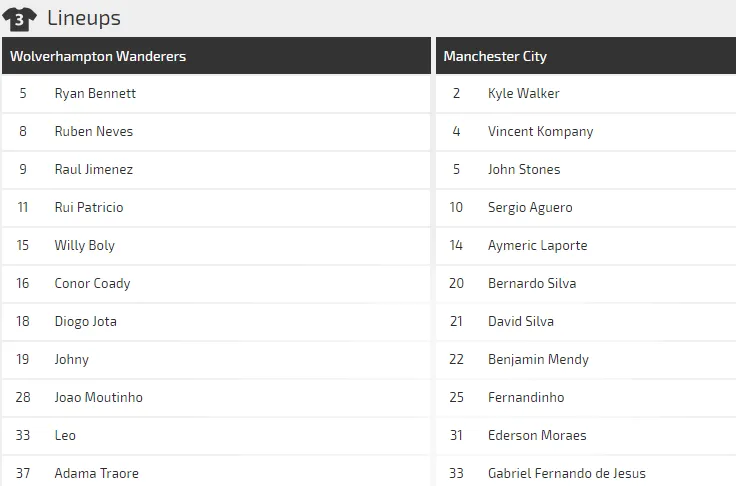Open Adama Traore's player entry
Viewport: 736px width, 486px height.
(x=96, y=473)
